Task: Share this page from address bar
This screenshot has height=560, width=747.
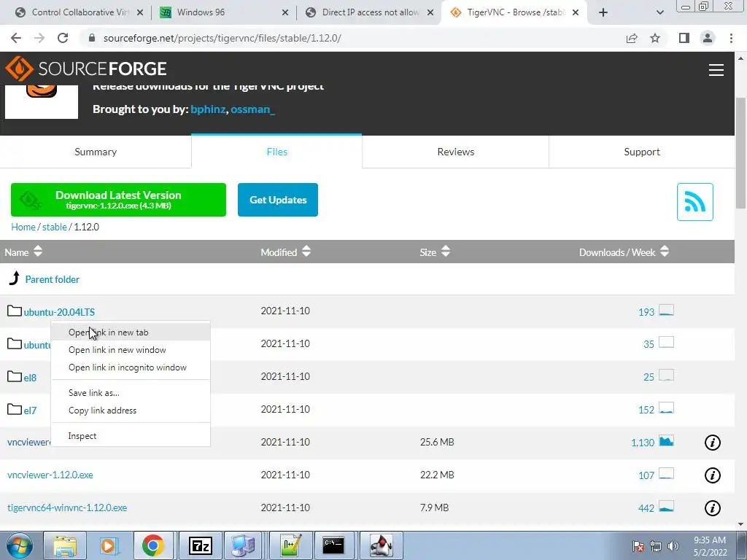Action: pos(632,38)
